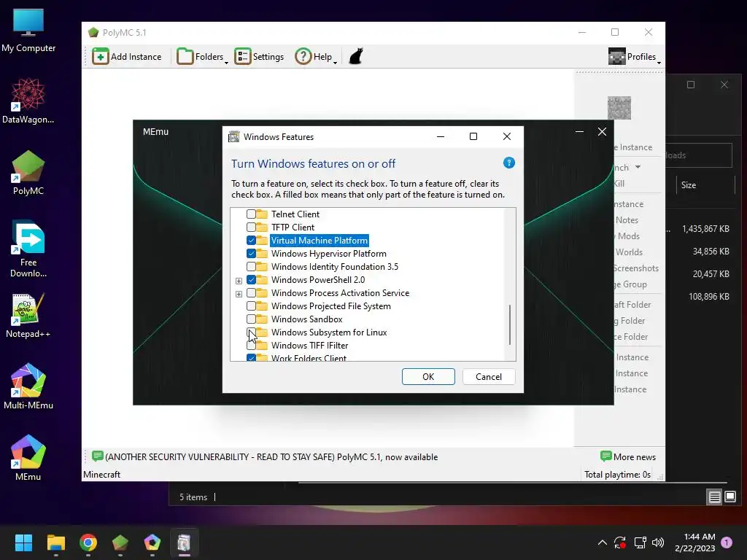Uncheck Virtual Machine Platform checkbox

251,241
